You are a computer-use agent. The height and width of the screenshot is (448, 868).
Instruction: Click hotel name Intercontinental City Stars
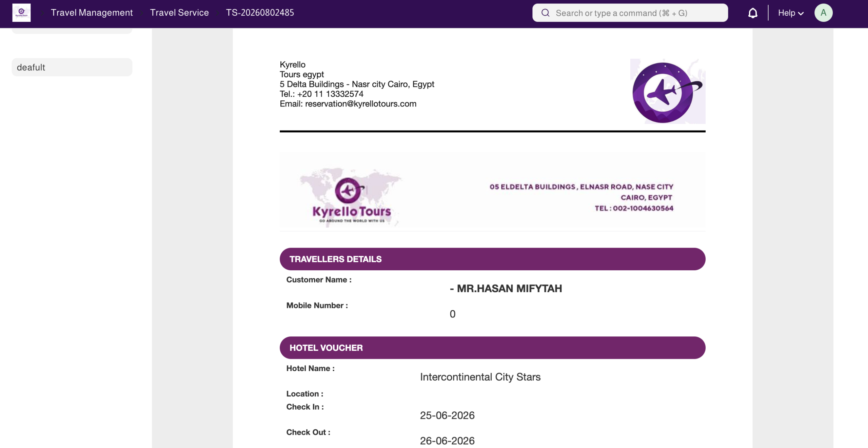[480, 377]
